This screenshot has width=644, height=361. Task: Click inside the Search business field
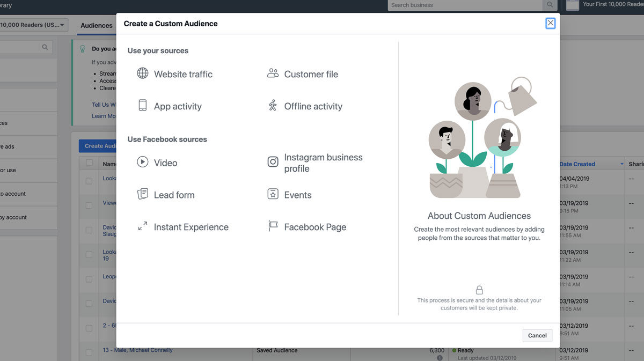[x=465, y=5]
